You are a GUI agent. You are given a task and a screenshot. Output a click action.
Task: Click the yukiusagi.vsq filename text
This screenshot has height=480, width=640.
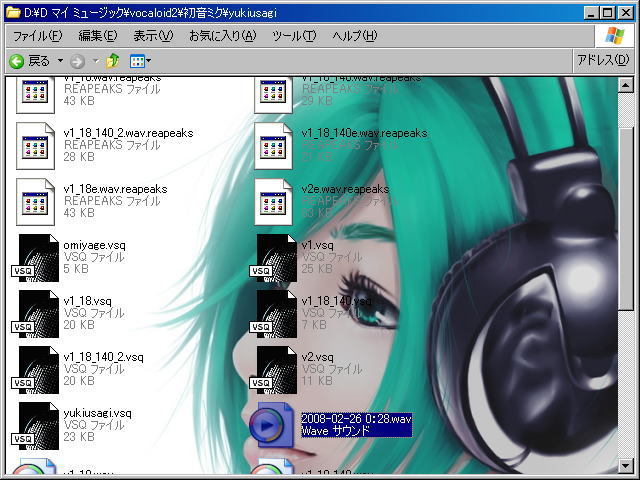point(98,413)
